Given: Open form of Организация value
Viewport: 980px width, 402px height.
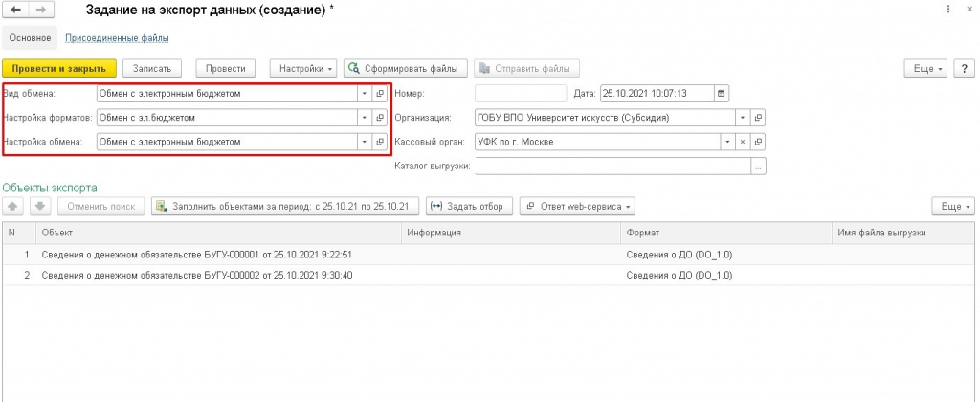Looking at the screenshot, I should tap(758, 118).
